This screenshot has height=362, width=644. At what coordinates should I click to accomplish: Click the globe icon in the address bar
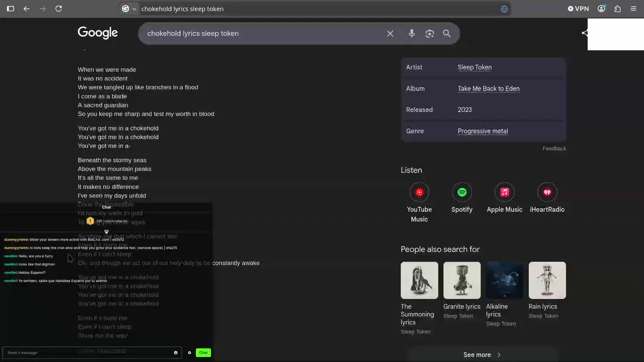(x=504, y=9)
